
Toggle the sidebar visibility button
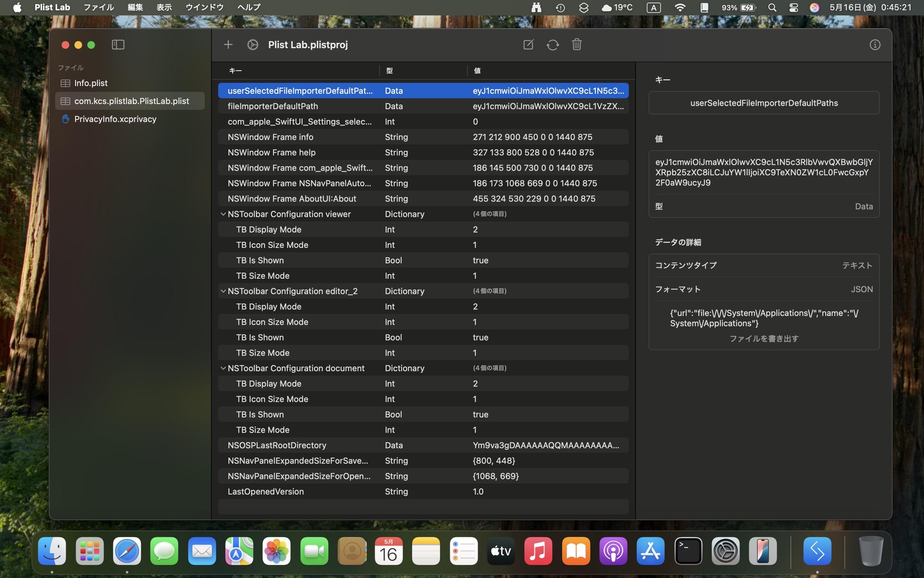[118, 45]
